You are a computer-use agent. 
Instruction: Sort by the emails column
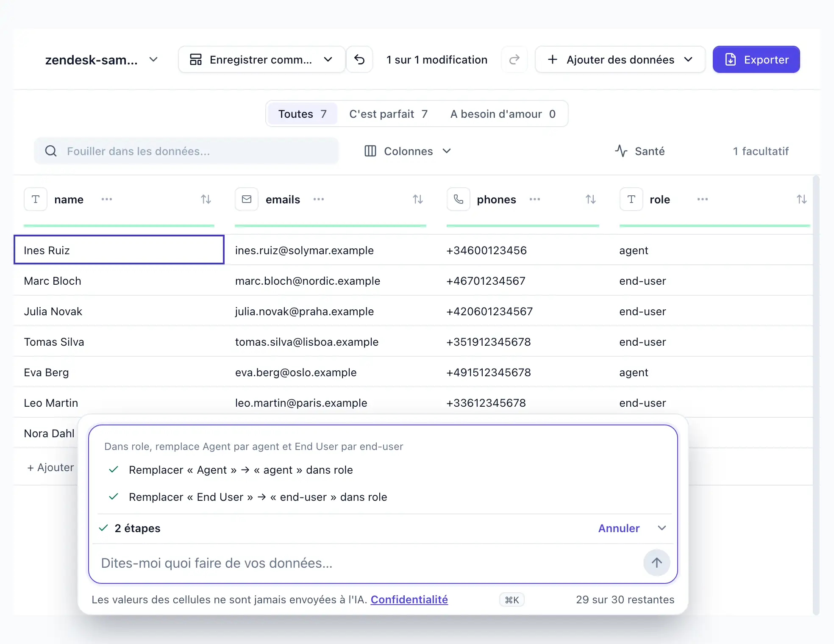[x=418, y=199]
